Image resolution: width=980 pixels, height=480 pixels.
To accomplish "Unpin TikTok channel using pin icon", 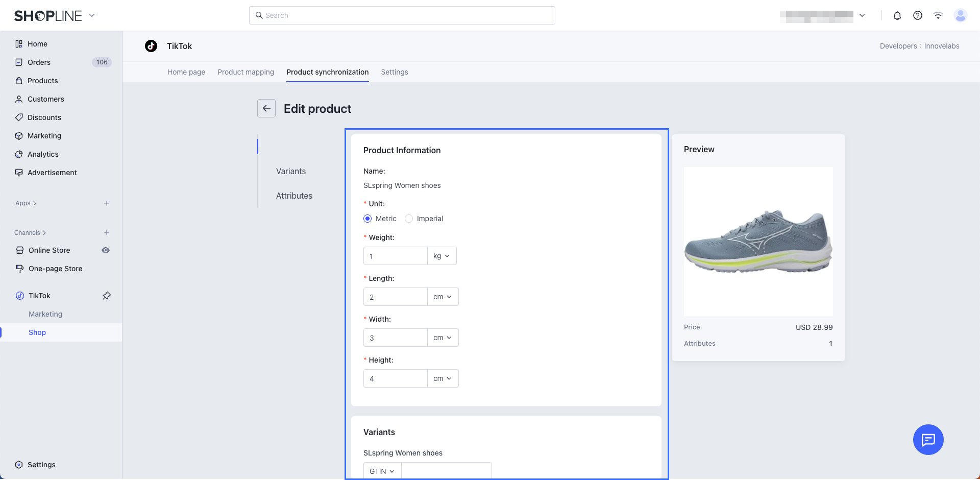I will (106, 296).
